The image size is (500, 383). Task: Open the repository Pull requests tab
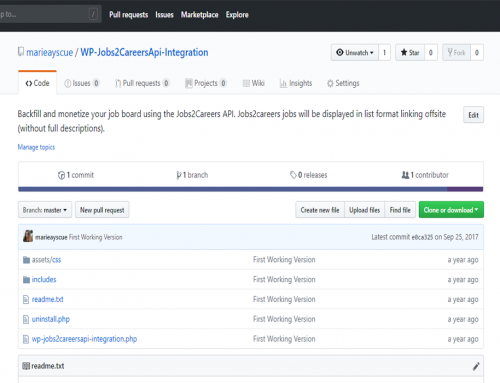point(142,83)
